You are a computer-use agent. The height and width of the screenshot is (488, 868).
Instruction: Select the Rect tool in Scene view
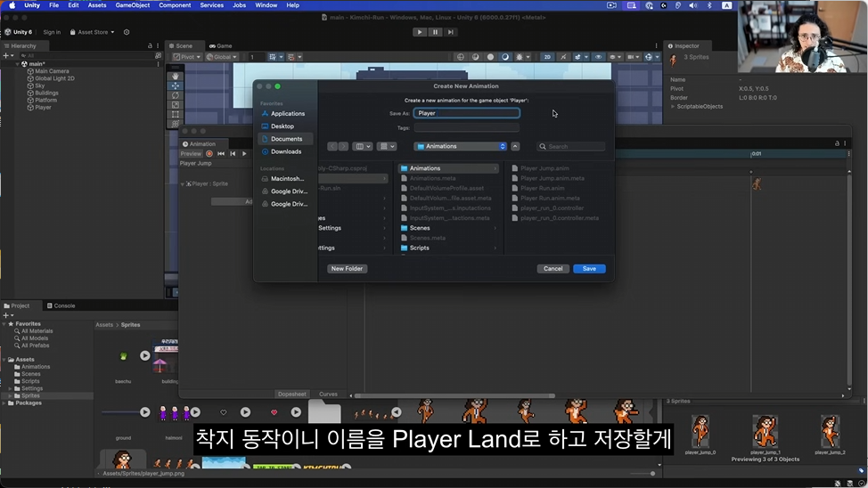tap(176, 114)
